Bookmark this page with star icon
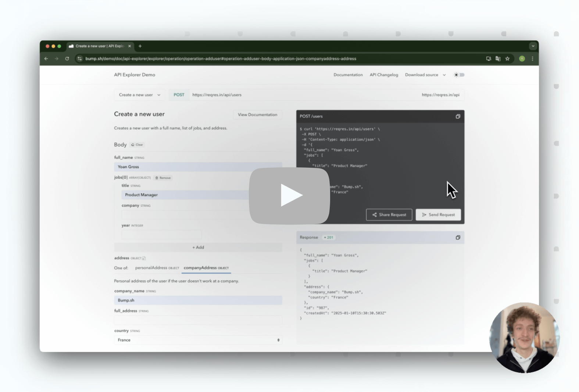The image size is (579, 392). 508,58
